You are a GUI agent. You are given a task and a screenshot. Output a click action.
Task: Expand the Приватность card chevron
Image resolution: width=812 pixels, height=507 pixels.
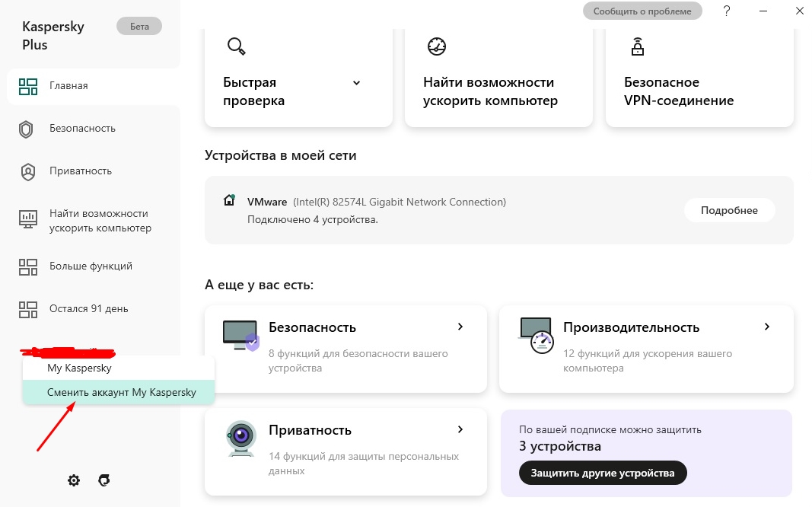click(x=460, y=429)
